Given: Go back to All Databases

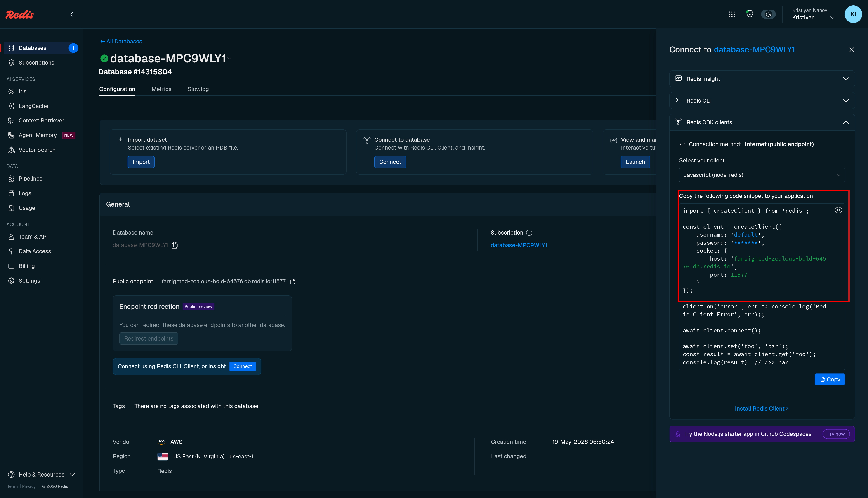Looking at the screenshot, I should tap(121, 41).
